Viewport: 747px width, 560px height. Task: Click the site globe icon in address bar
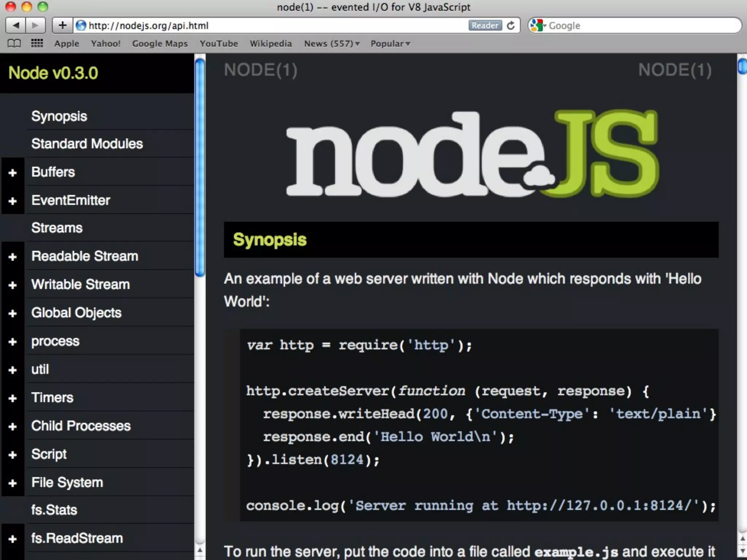(81, 25)
